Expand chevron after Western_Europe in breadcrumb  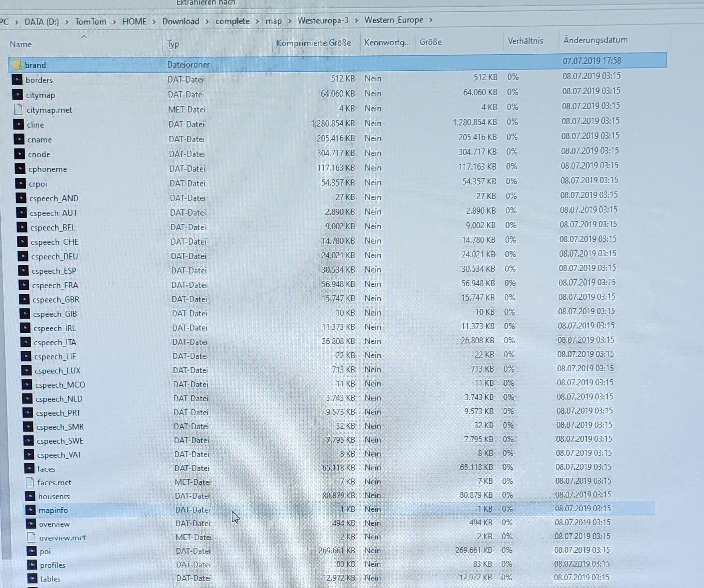pyautogui.click(x=431, y=20)
